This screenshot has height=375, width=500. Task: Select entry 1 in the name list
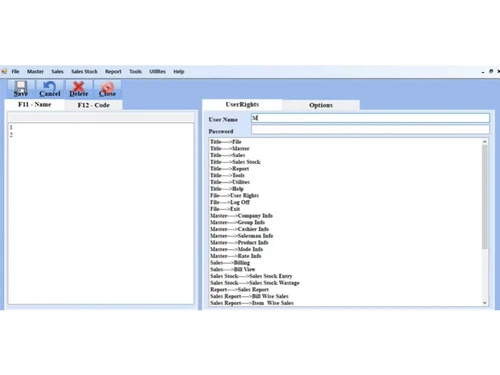(11, 127)
